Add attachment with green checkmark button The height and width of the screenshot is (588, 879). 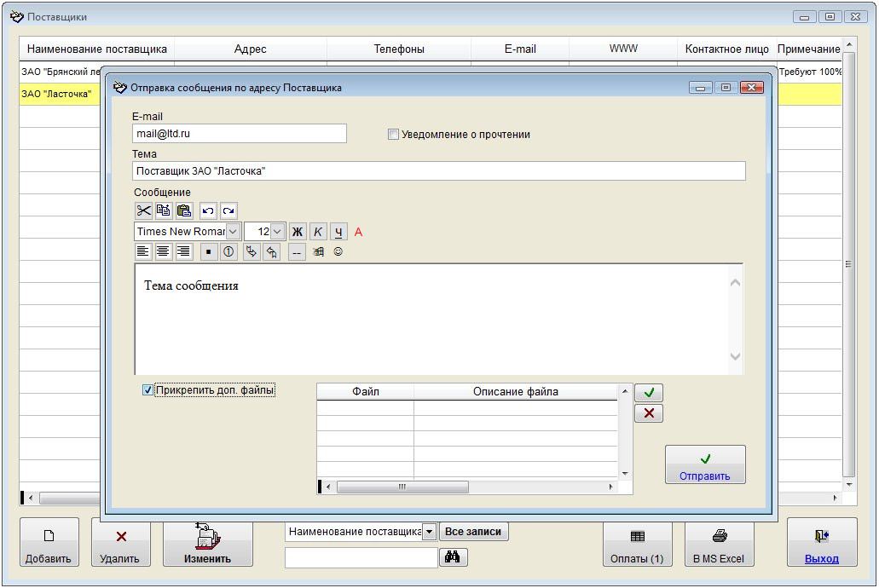[649, 393]
